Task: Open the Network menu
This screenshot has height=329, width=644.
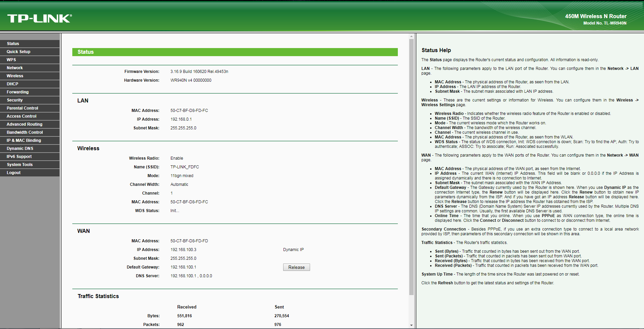Action: click(30, 68)
